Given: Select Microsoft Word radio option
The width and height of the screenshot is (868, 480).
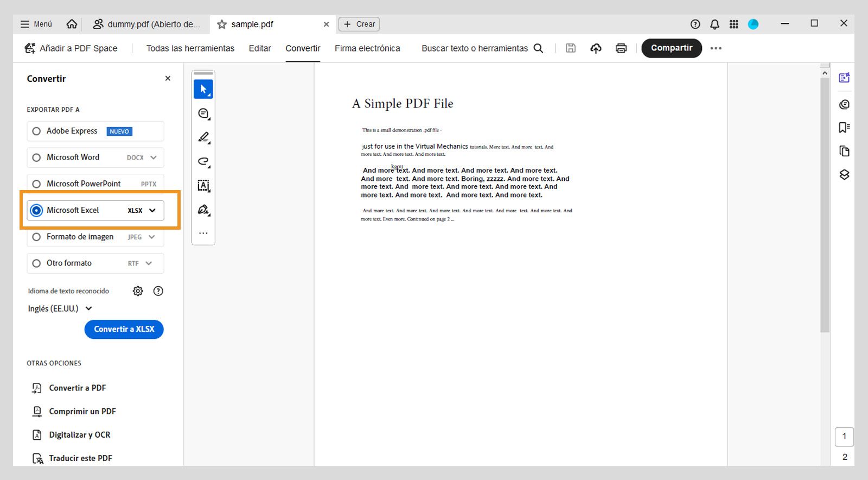Looking at the screenshot, I should [x=36, y=157].
